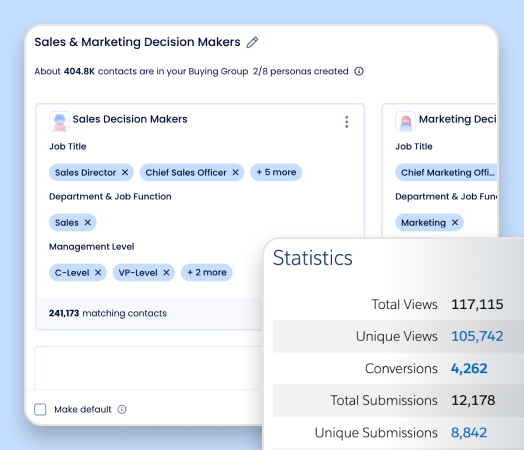Click the Sales Director tag text
The image size is (524, 450).
pyautogui.click(x=85, y=172)
